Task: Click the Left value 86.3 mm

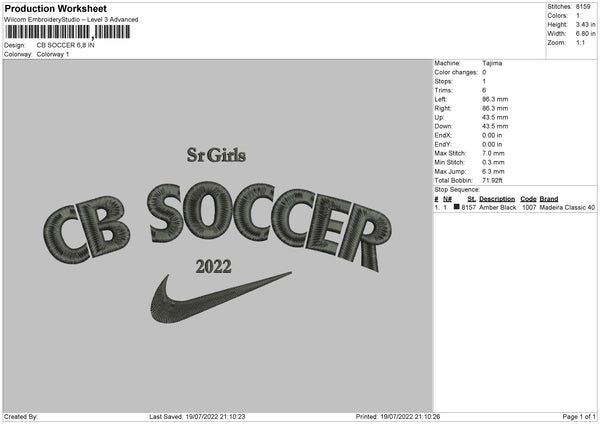Action: (x=495, y=99)
